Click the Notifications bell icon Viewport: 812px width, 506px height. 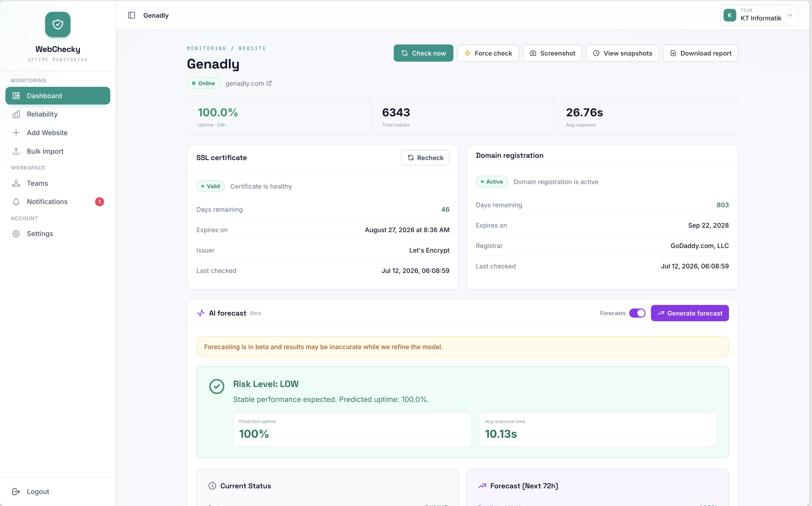[x=16, y=202]
